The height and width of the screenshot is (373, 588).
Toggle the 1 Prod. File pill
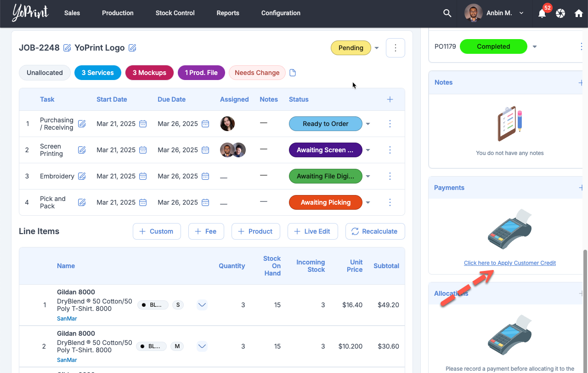pyautogui.click(x=201, y=73)
